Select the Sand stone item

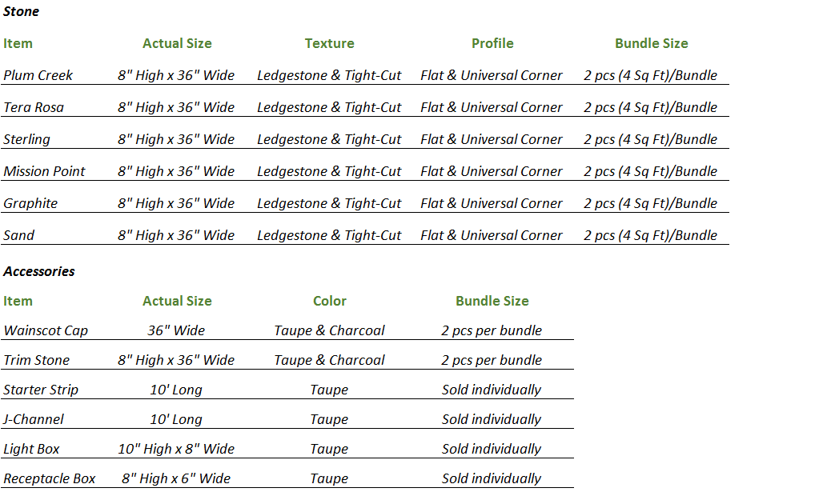pyautogui.click(x=19, y=236)
